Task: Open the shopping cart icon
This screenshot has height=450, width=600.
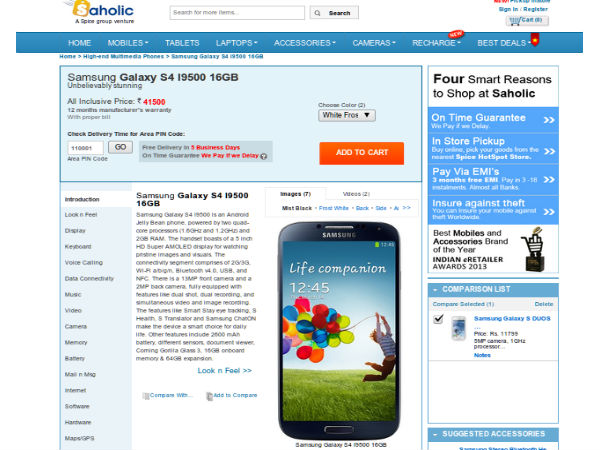Action: click(x=515, y=21)
